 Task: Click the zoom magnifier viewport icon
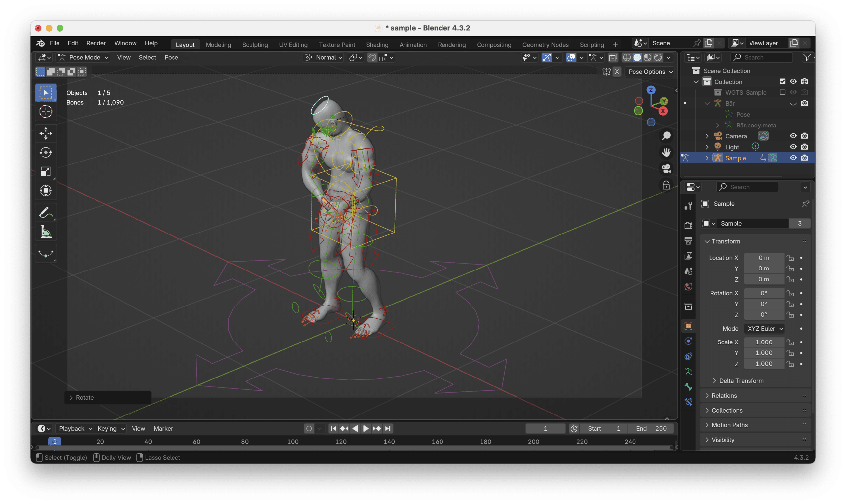[x=666, y=136]
